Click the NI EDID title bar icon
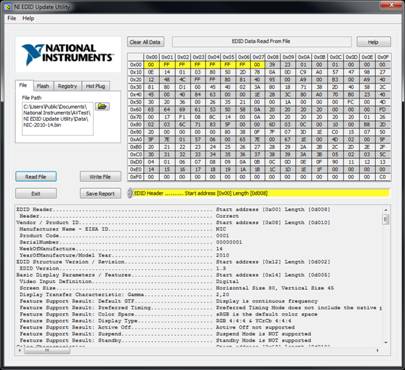Image resolution: width=405 pixels, height=370 pixels. [8, 7]
